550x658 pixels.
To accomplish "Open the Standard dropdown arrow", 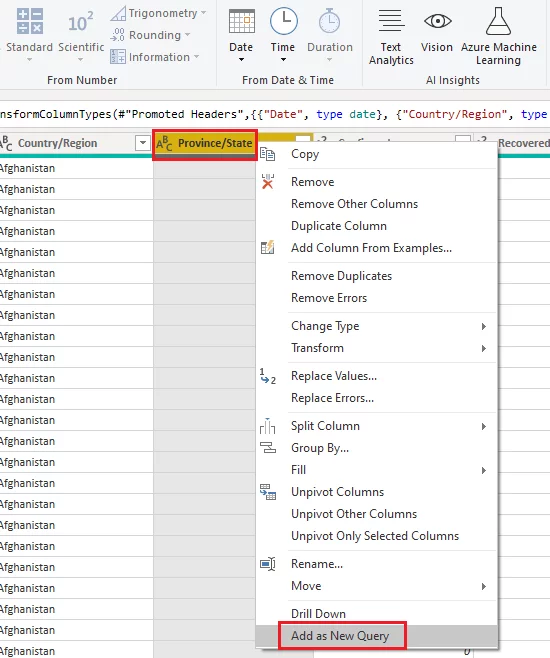I will point(29,60).
